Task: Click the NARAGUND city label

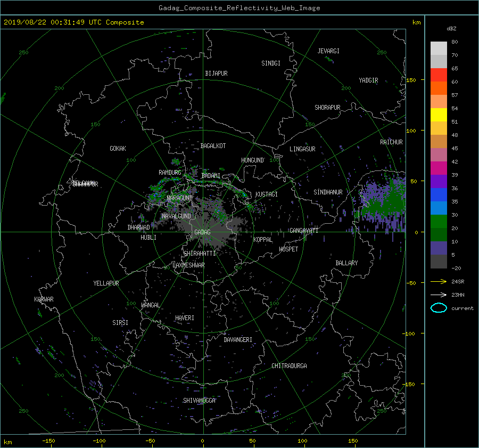Action: (180, 198)
